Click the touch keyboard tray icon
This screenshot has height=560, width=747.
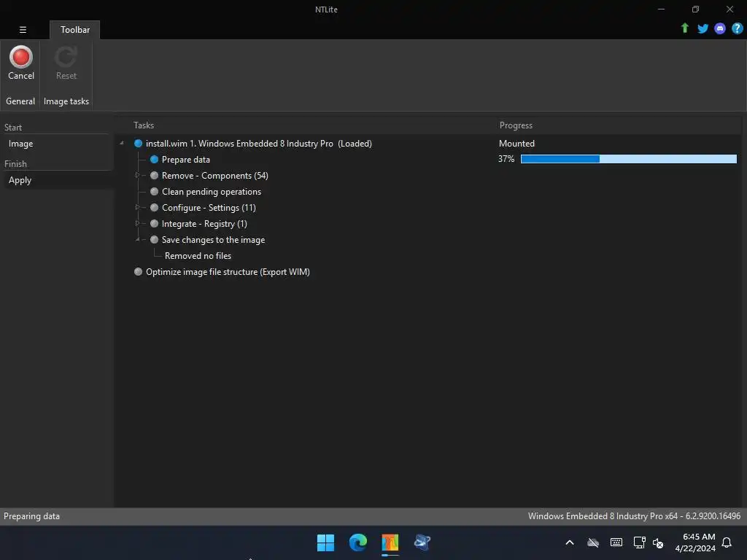pyautogui.click(x=616, y=542)
